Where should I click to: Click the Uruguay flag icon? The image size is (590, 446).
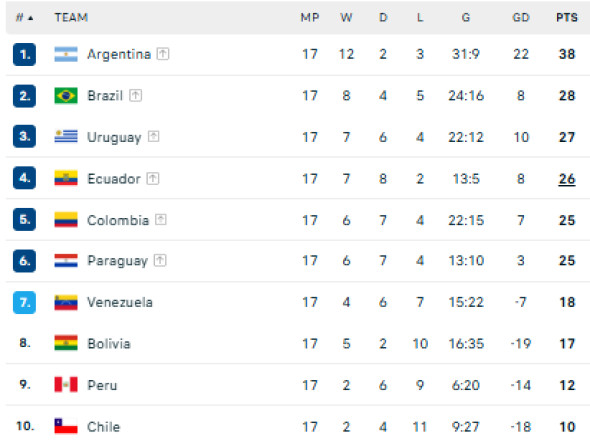(x=66, y=137)
